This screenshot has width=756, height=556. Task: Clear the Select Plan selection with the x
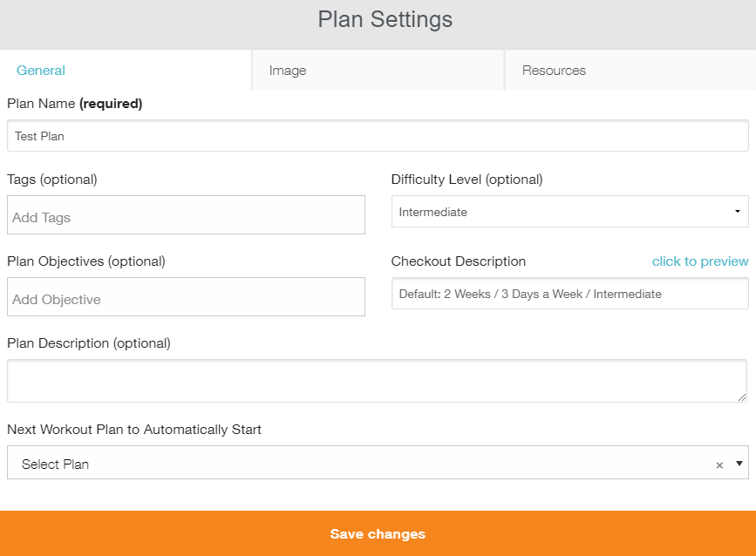(719, 465)
